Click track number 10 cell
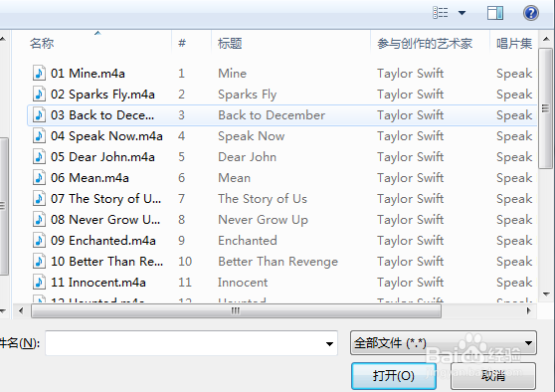The image size is (555, 392). click(x=185, y=262)
